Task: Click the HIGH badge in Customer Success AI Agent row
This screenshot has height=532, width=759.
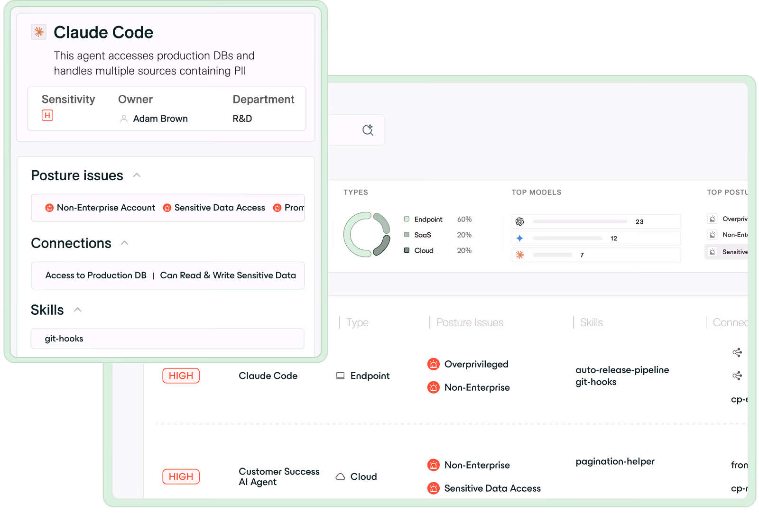Action: 181,477
